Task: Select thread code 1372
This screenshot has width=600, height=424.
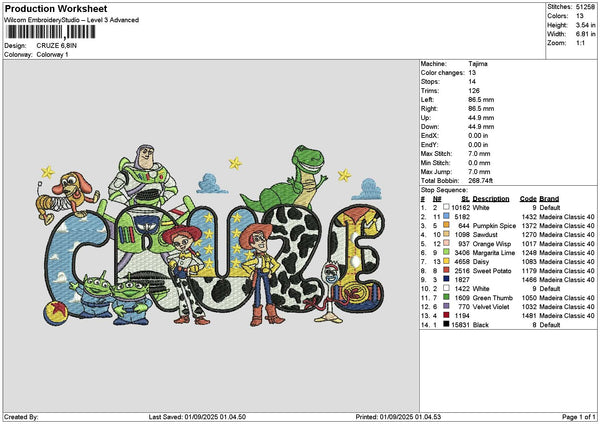Action: click(529, 226)
